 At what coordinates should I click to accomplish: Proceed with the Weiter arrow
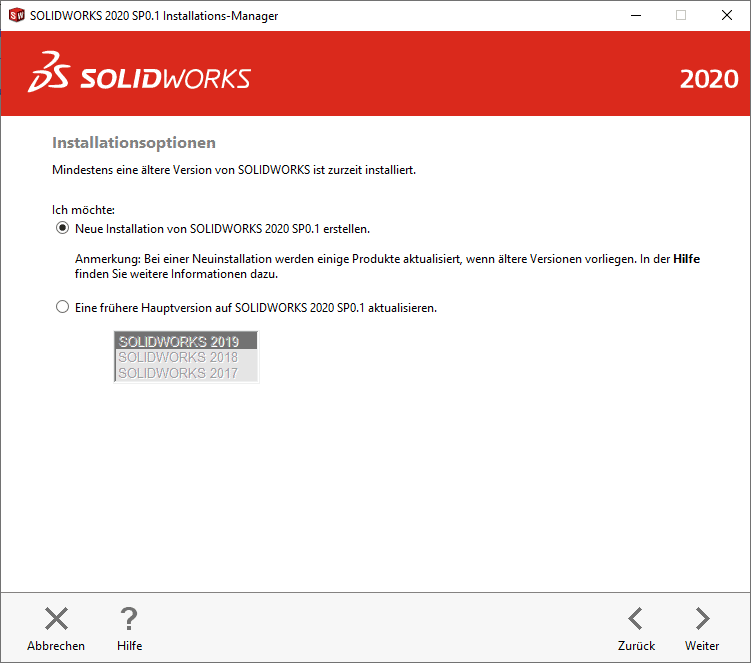pos(702,618)
